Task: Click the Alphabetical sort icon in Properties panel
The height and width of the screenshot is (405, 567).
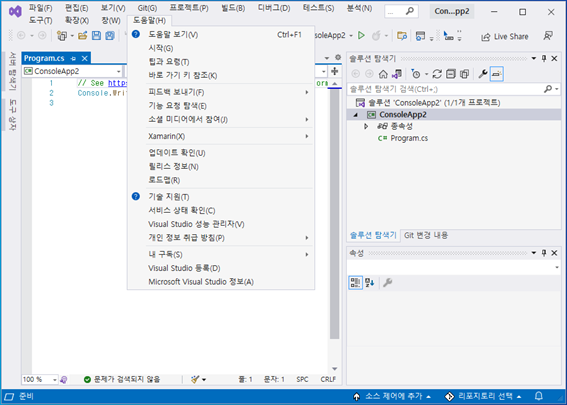Action: [x=370, y=282]
